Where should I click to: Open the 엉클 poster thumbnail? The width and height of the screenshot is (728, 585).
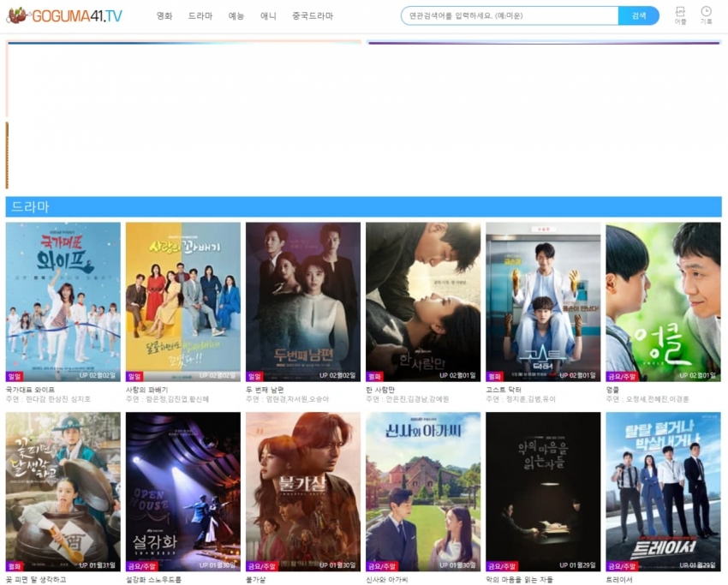(x=664, y=301)
